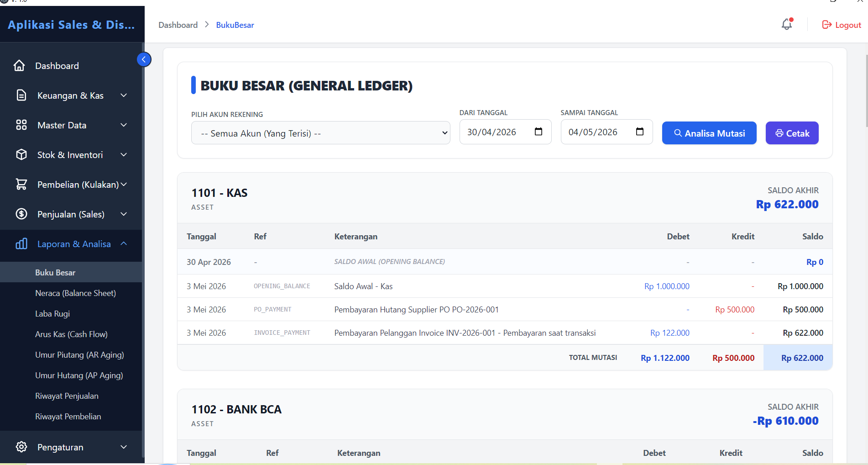
Task: Click the Stok & Inventori box icon
Action: (21, 154)
